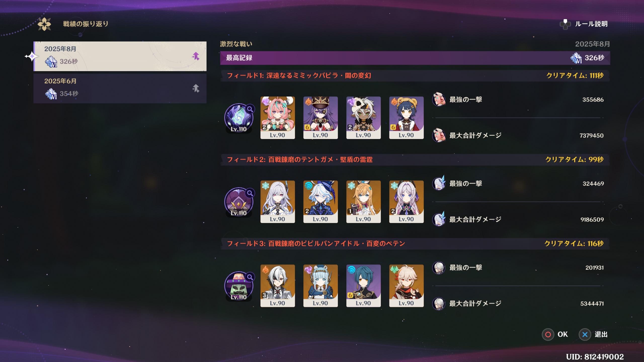The height and width of the screenshot is (362, 644).
Task: Select the pink-haired character portrait in Field 1
Action: [x=277, y=118]
